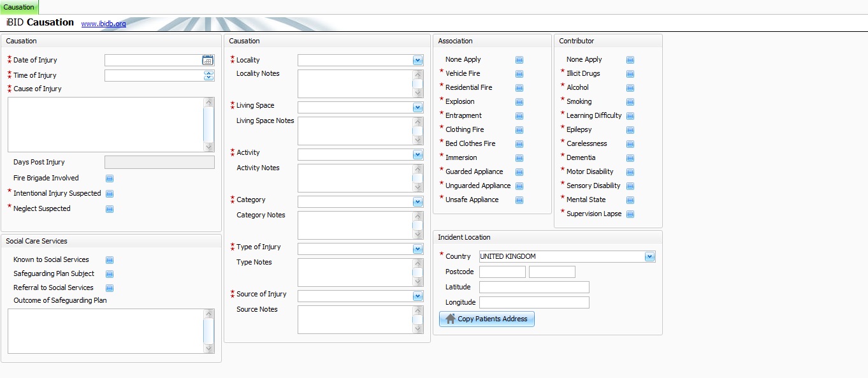
Task: Select the Causation tab
Action: 19,7
